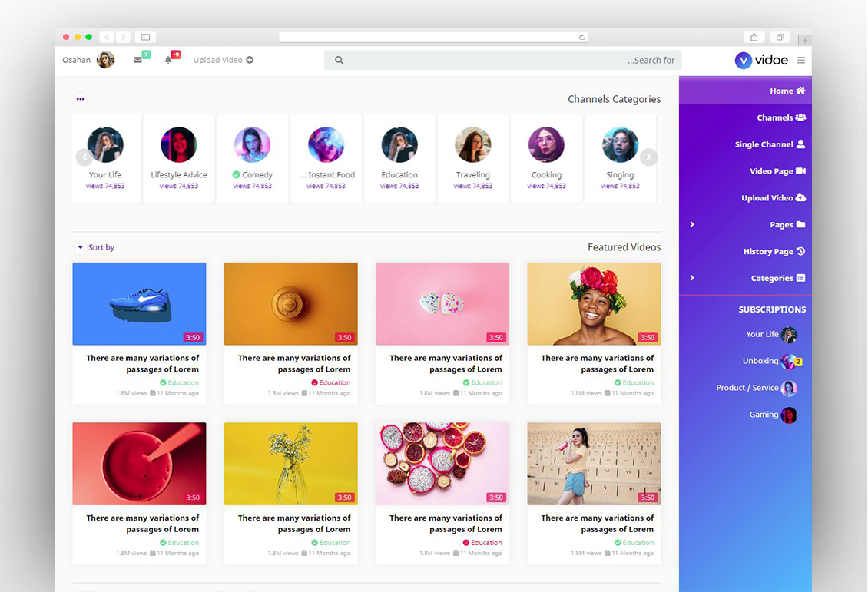This screenshot has height=592, width=868.
Task: Play the red drink video thumbnail
Action: (x=140, y=464)
